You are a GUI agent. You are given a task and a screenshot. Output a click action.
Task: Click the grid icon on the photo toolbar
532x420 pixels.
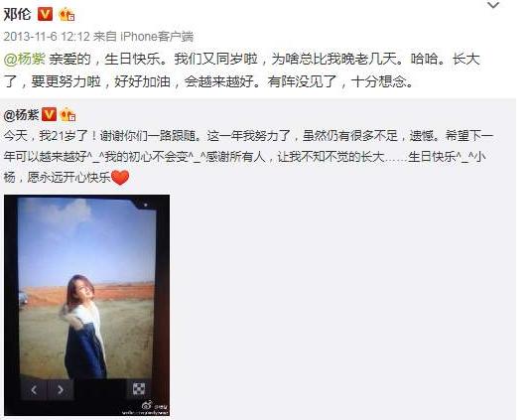click(138, 389)
